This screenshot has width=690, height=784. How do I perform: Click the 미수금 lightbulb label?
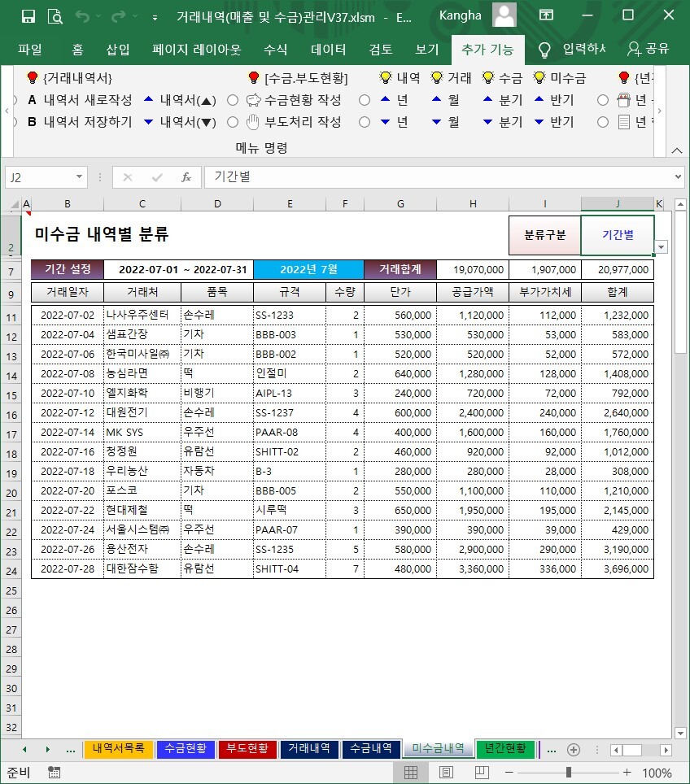tap(560, 78)
